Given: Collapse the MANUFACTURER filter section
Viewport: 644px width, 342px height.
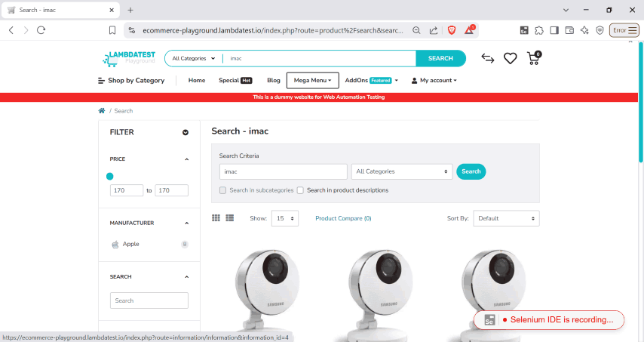Looking at the screenshot, I should [x=187, y=223].
